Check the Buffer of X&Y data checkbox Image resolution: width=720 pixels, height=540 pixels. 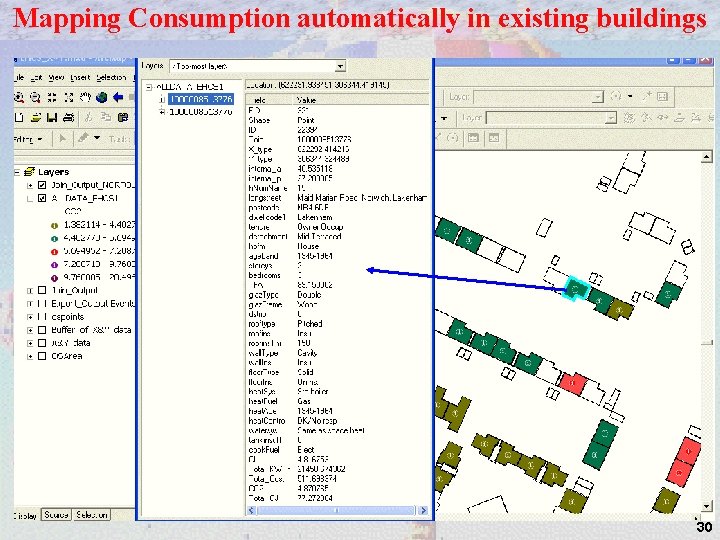click(42, 330)
